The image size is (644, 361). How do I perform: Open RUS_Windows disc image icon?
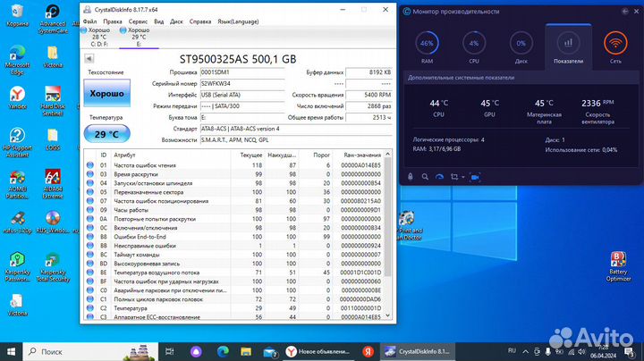tap(53, 222)
